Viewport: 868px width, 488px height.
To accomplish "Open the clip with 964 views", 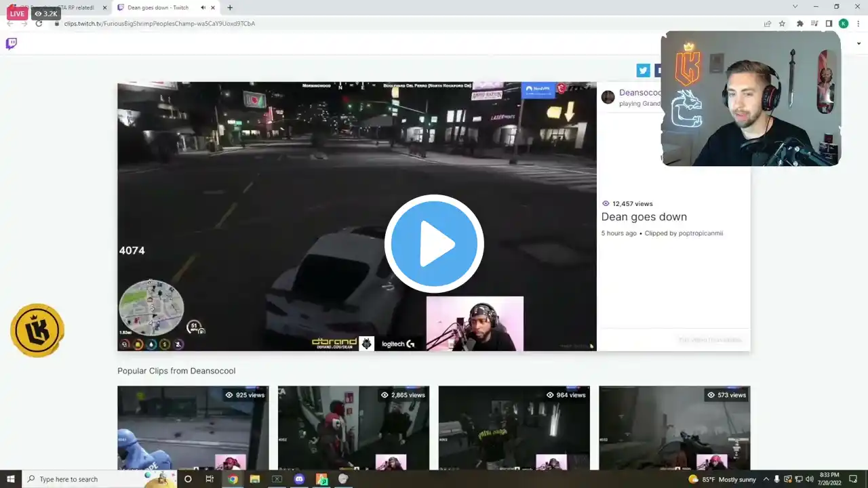I will coord(514,428).
